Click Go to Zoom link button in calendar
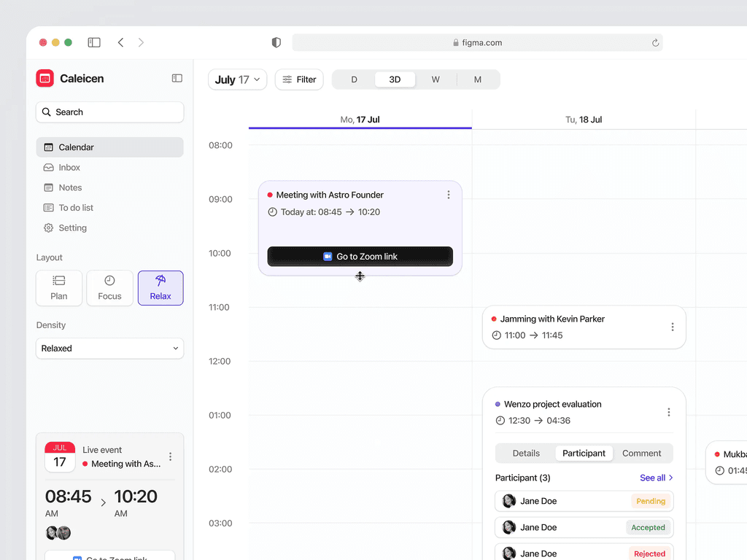This screenshot has height=560, width=747. coord(360,257)
